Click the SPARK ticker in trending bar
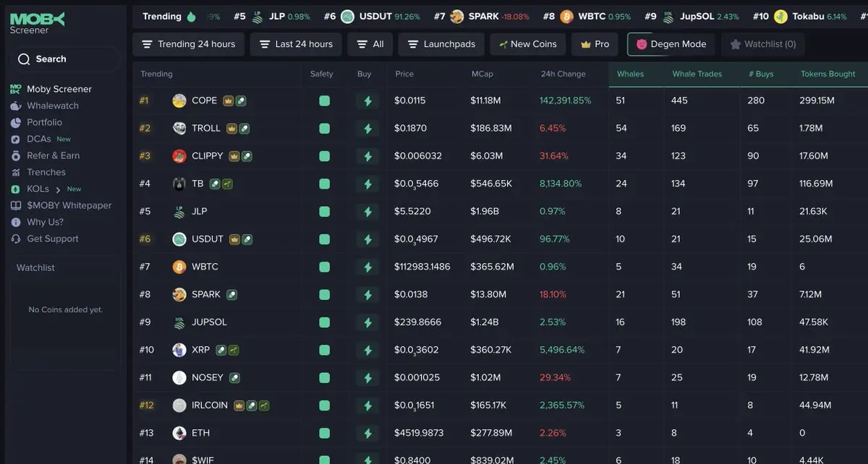Viewport: 868px width, 464px height. point(482,17)
